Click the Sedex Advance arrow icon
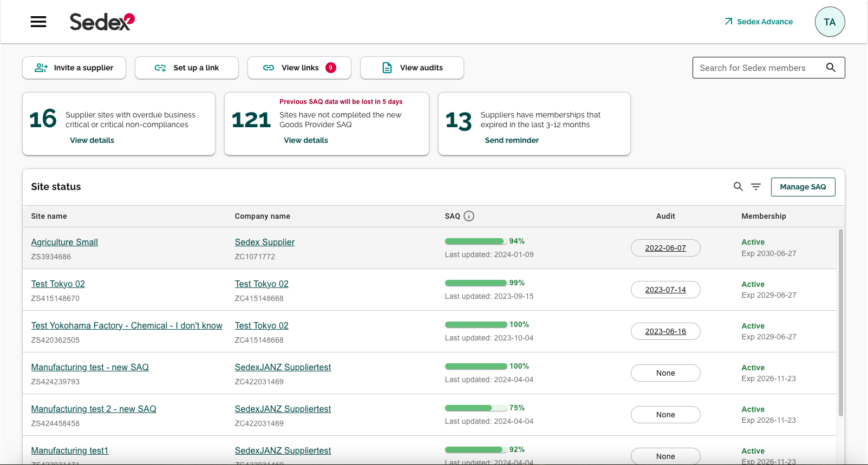The image size is (868, 465). coord(728,22)
